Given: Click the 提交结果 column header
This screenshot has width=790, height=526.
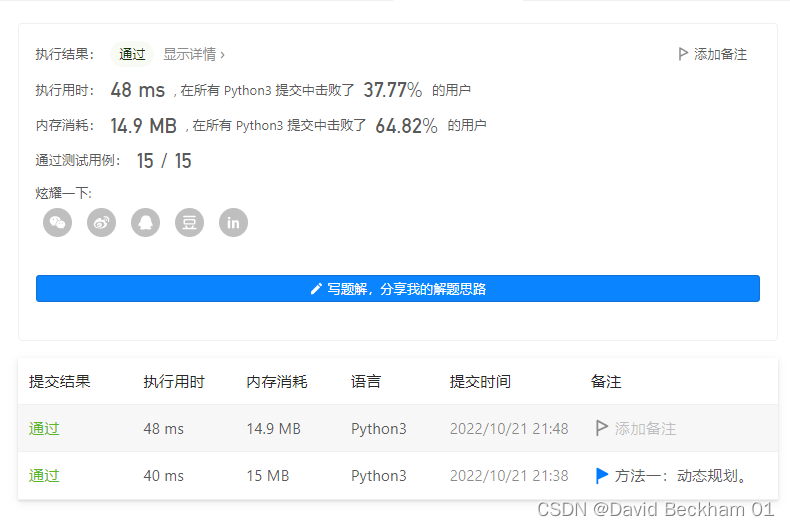Looking at the screenshot, I should [x=59, y=381].
